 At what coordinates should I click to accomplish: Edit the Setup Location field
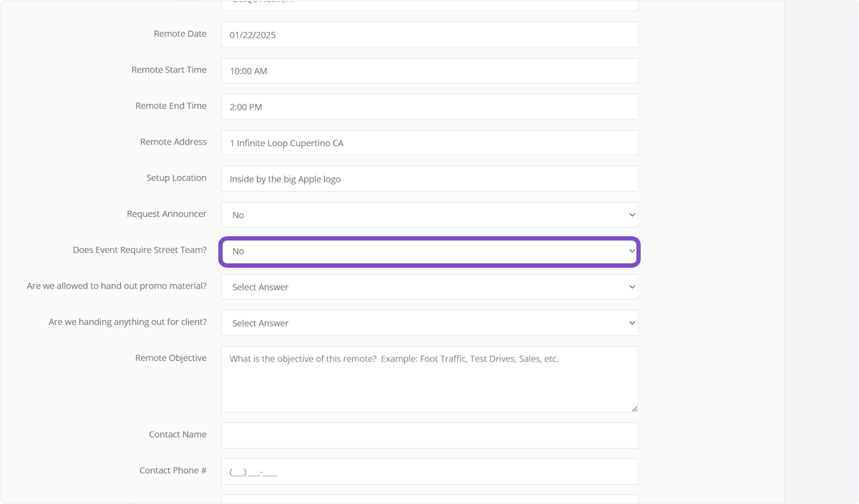[429, 179]
